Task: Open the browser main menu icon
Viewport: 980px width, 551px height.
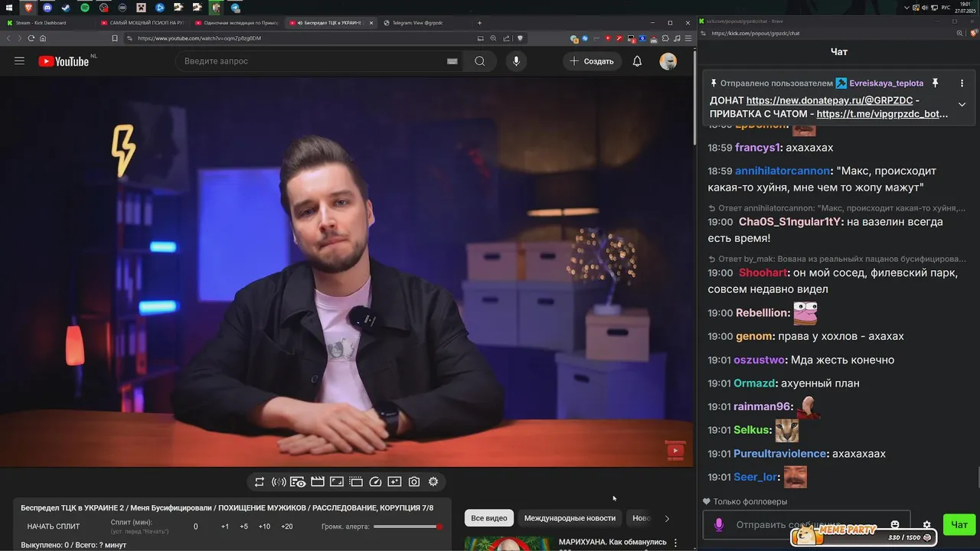Action: 687,38
